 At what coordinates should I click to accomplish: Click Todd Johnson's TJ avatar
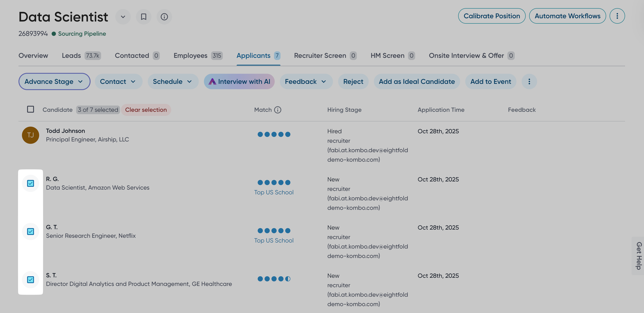(x=31, y=135)
